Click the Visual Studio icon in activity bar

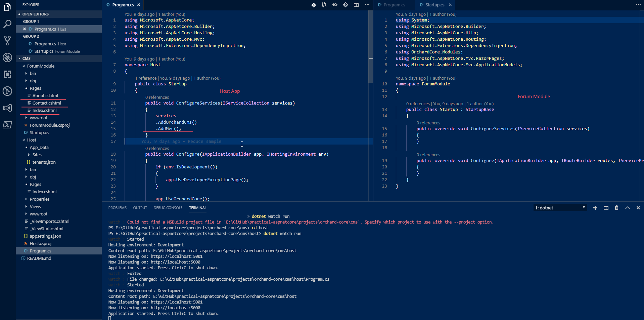tap(7, 108)
